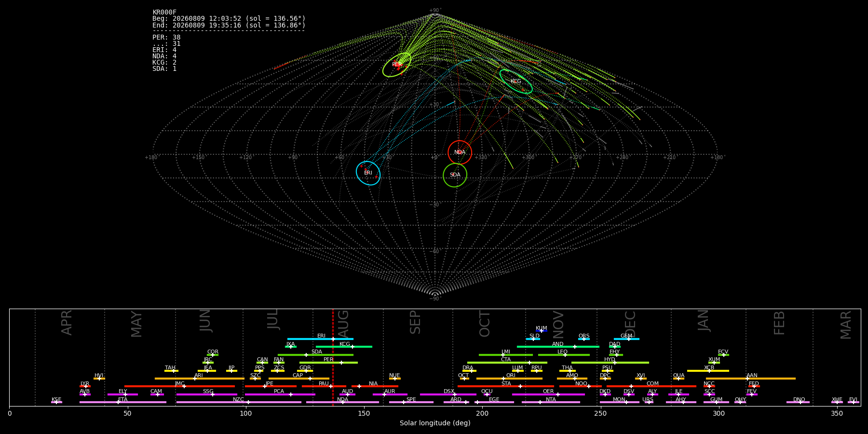Click the CAP shower bar in timeline
The image size is (868, 434).
point(299,379)
